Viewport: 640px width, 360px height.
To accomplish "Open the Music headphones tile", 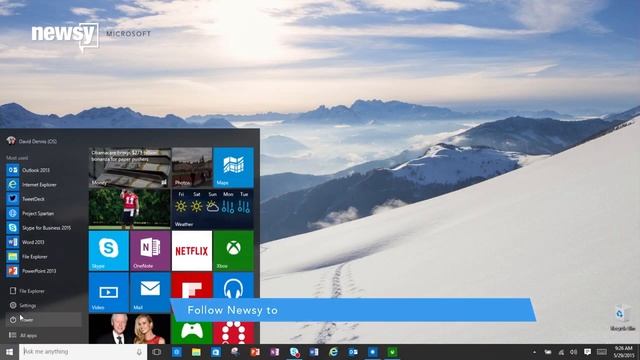I will [233, 285].
